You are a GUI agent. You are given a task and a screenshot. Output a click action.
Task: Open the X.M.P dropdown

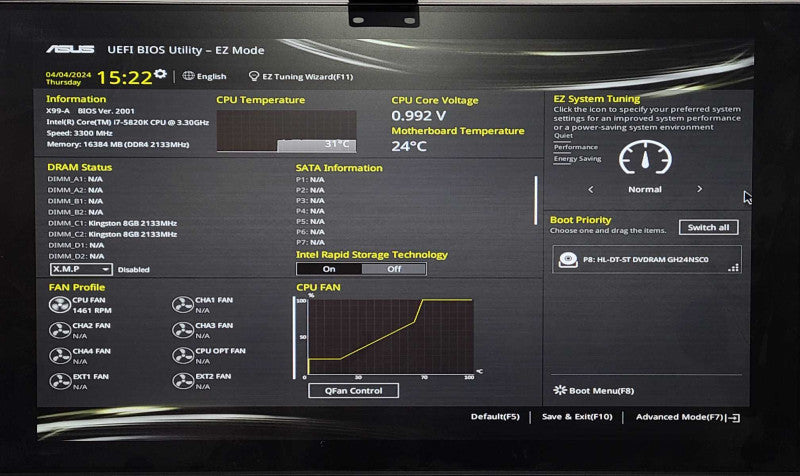[x=81, y=269]
